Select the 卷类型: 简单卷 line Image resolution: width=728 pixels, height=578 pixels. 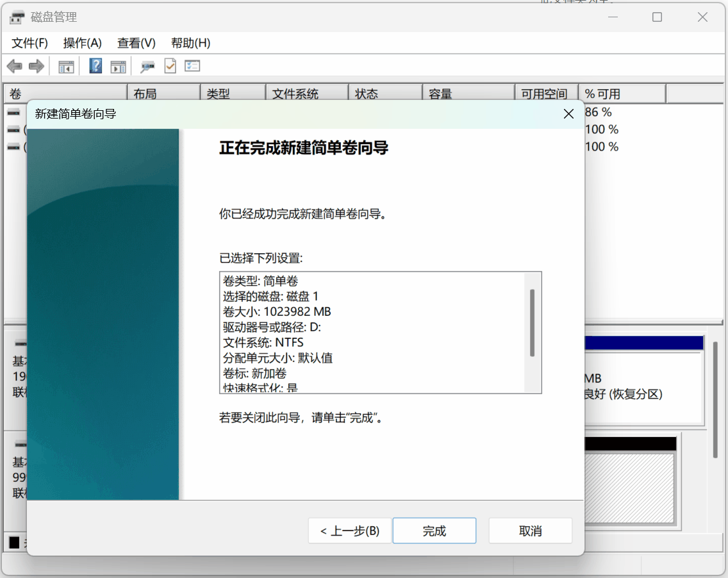[x=260, y=281]
